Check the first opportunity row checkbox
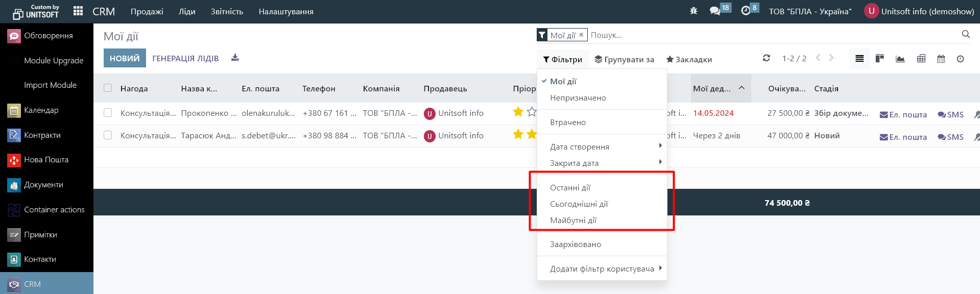This screenshot has width=980, height=294. click(x=108, y=113)
